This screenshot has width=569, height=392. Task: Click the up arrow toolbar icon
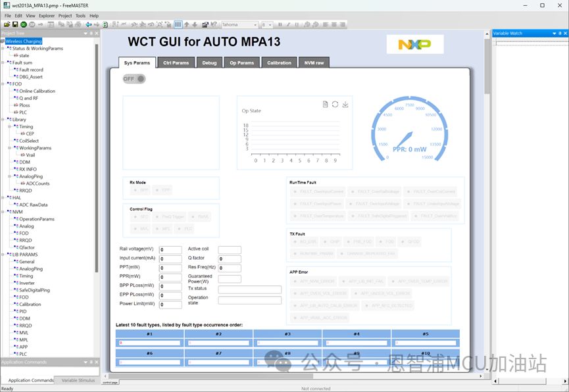187,25
